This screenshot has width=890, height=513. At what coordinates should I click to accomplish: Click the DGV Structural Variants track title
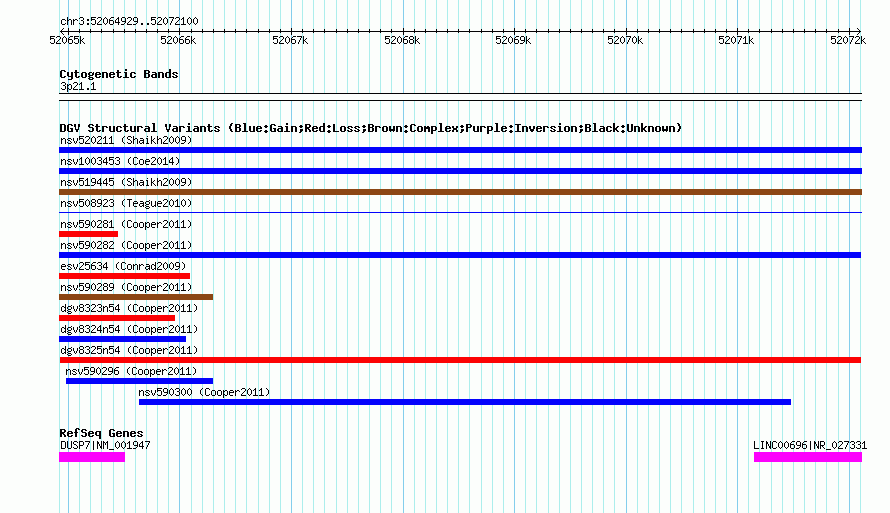pos(371,128)
